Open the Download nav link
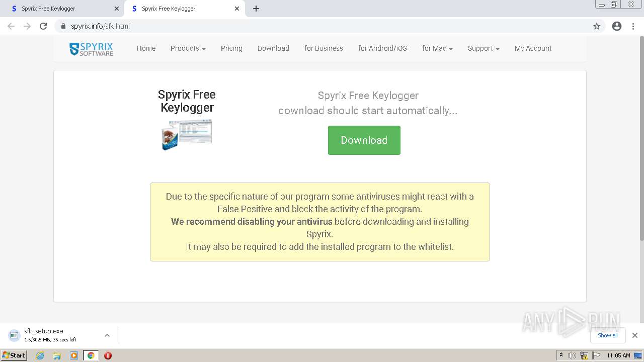The width and height of the screenshot is (644, 362). [273, 49]
